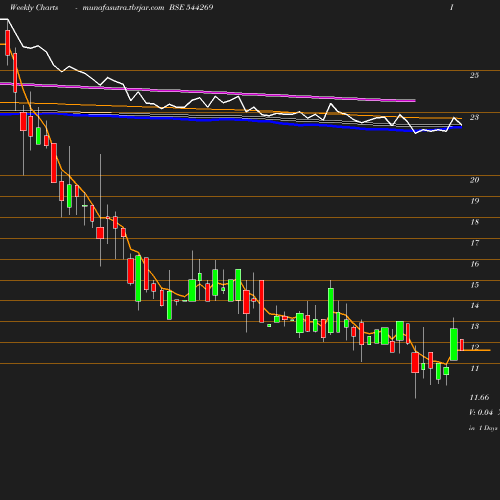Click the "1" label at top right
This screenshot has height=500, width=500.
pyautogui.click(x=452, y=7)
